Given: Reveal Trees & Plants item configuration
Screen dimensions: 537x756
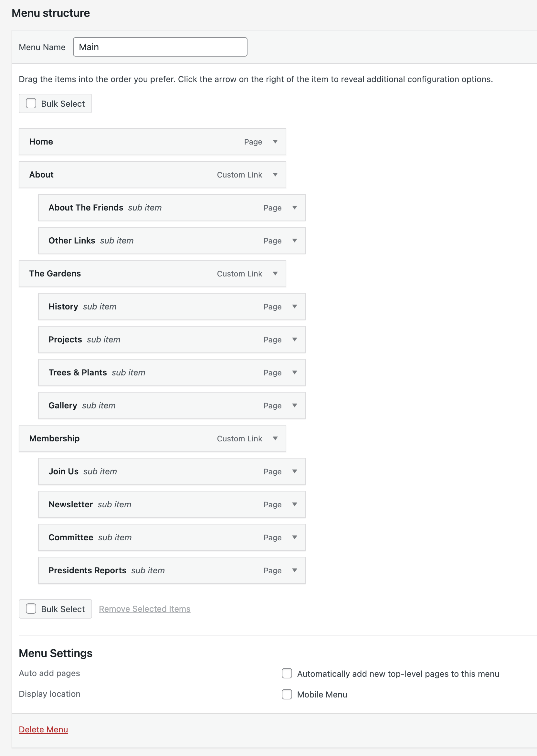Looking at the screenshot, I should point(295,373).
